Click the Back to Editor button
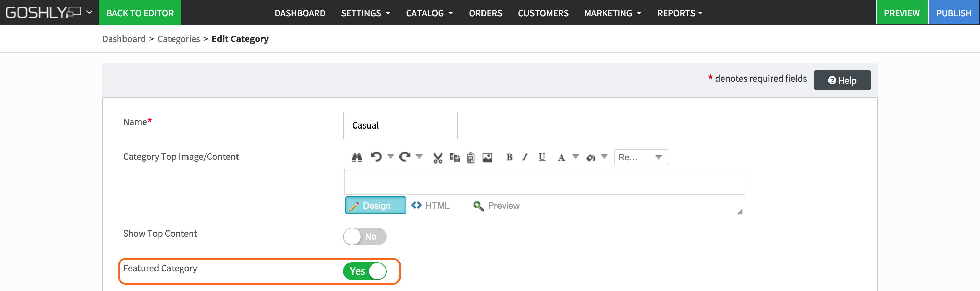 coord(140,13)
